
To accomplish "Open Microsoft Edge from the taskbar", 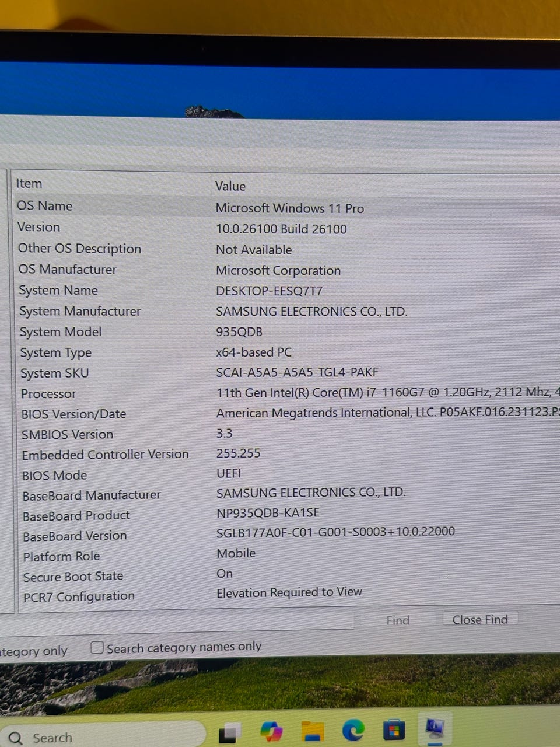I will click(353, 729).
